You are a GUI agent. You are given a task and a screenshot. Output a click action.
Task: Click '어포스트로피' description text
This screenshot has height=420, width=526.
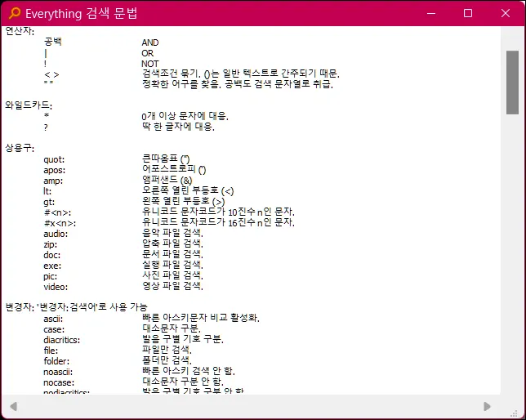point(169,168)
